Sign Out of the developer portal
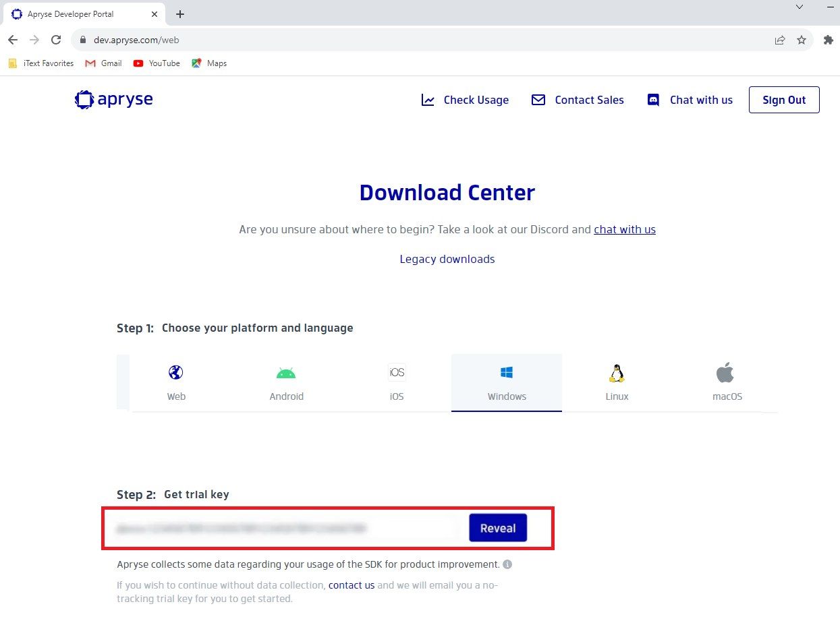 783,99
